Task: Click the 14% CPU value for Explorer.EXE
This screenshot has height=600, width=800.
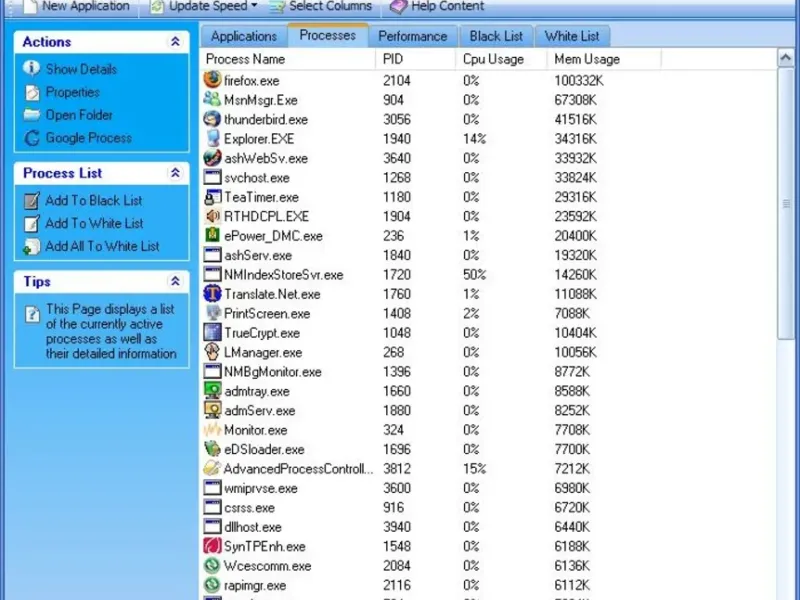Action: pyautogui.click(x=474, y=139)
